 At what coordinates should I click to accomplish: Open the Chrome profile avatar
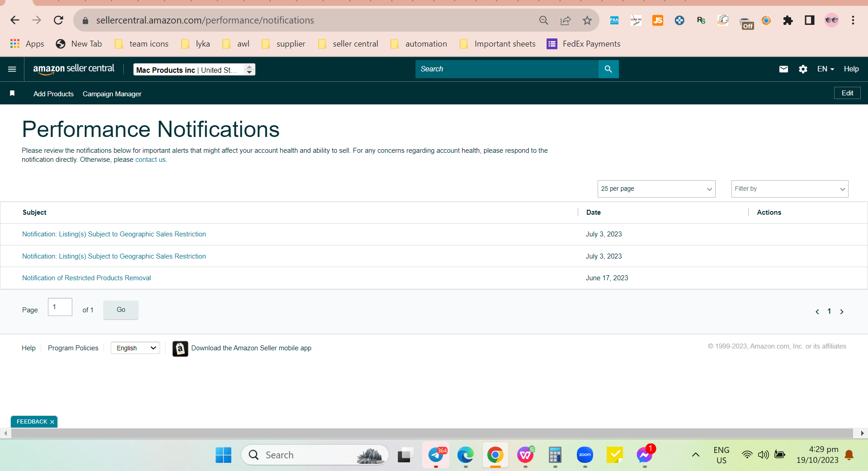click(x=831, y=20)
